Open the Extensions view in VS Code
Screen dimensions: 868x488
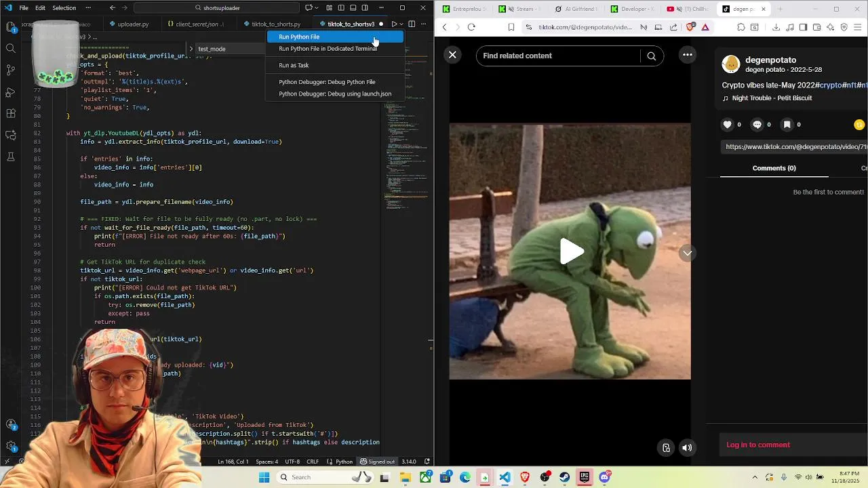pos(11,113)
